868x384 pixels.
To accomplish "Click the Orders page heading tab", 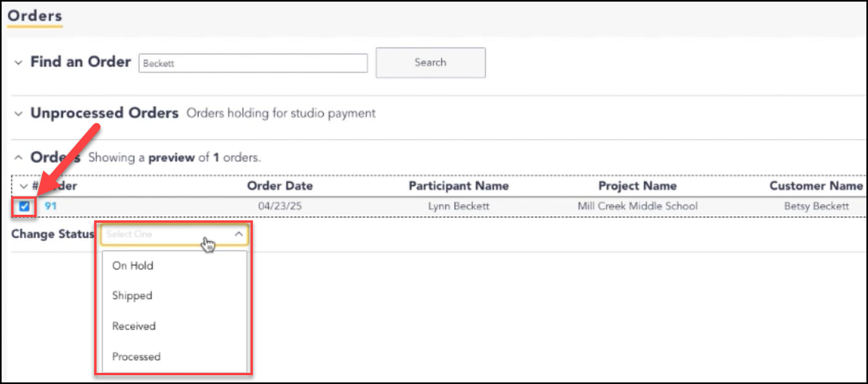I will click(35, 16).
